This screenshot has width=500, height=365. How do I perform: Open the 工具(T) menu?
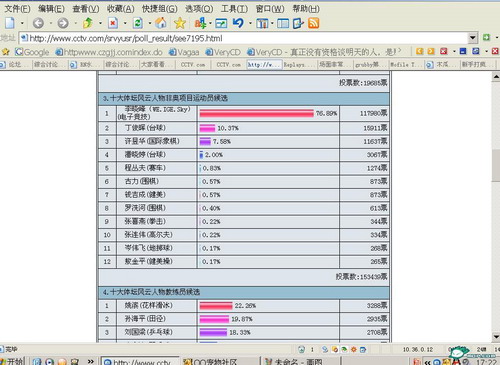(x=234, y=8)
